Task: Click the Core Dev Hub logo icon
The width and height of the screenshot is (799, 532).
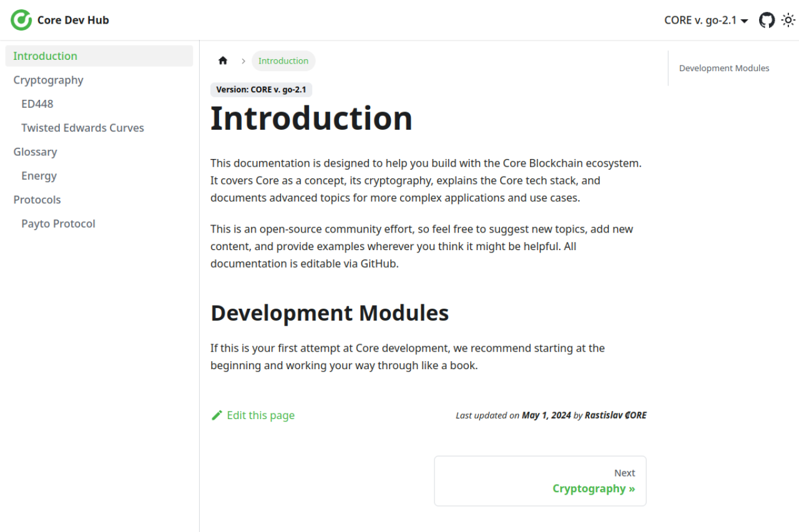Action: click(x=21, y=20)
